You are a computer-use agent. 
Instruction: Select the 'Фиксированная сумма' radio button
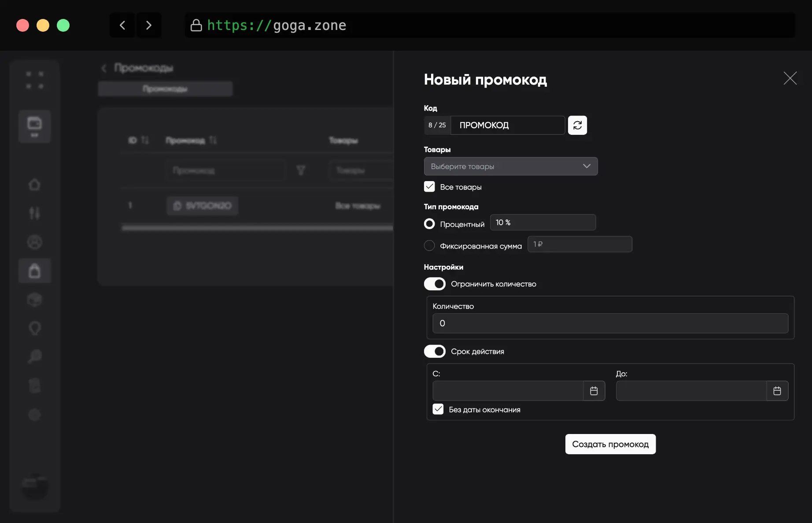click(x=429, y=245)
